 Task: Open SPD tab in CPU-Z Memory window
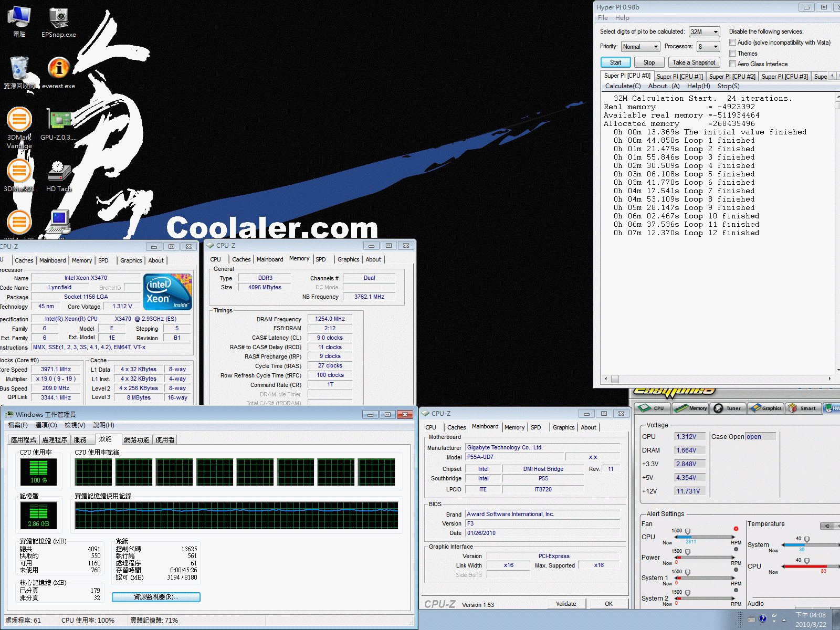[321, 259]
